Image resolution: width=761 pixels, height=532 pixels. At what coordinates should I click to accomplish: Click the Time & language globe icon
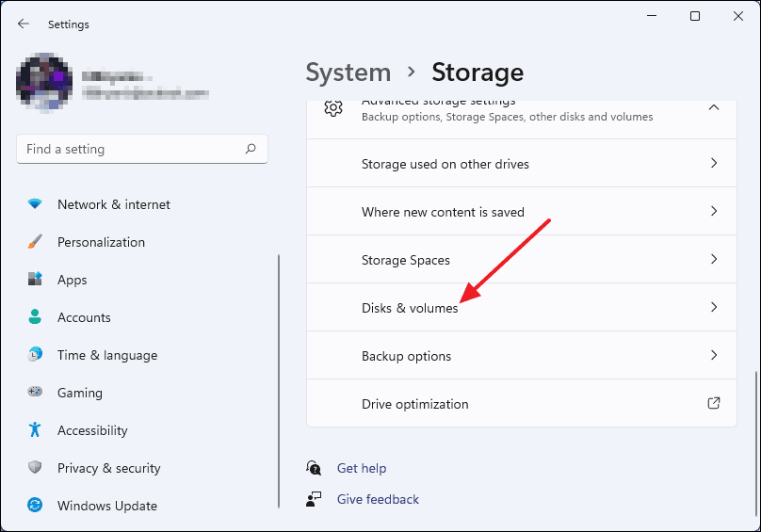pos(35,355)
